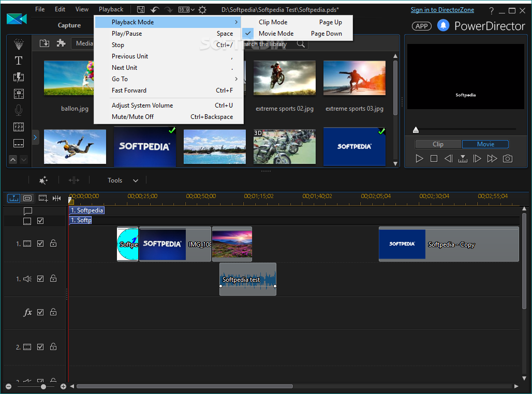This screenshot has height=394, width=532.
Task: Open the Subtitle Room icon
Action: tap(19, 143)
